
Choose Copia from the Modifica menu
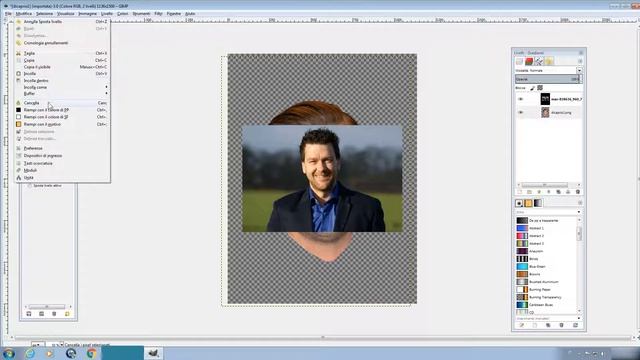(x=62, y=60)
